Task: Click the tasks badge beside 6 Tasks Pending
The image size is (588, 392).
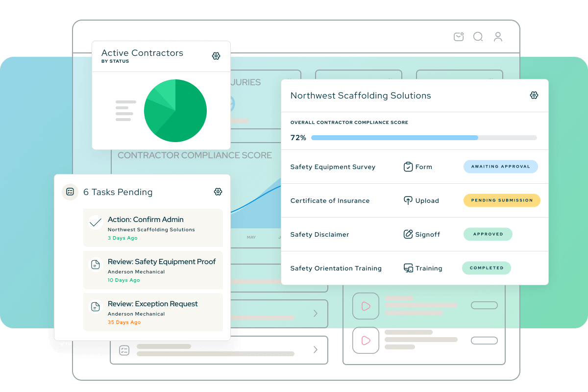Action: (x=70, y=192)
